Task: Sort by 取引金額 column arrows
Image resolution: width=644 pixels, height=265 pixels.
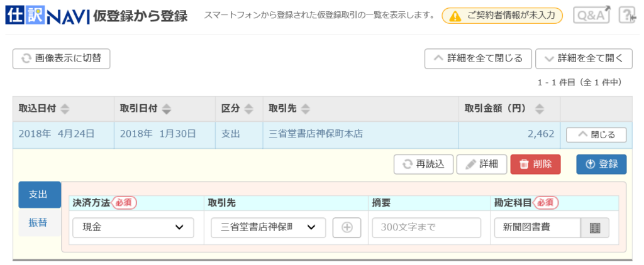Action: pos(539,109)
